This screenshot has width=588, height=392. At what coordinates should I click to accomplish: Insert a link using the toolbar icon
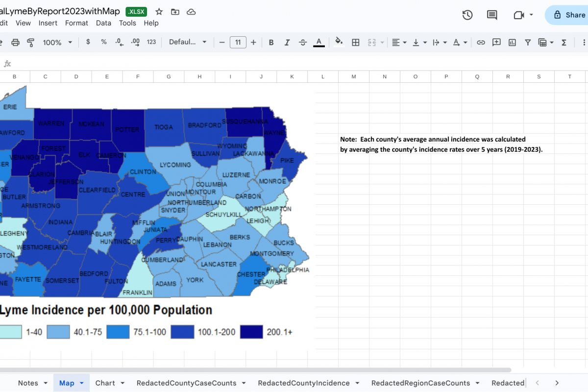(x=481, y=43)
